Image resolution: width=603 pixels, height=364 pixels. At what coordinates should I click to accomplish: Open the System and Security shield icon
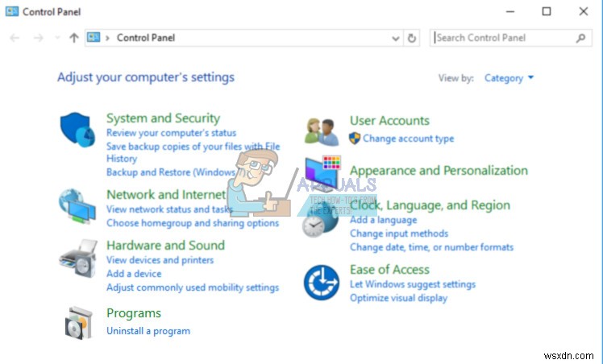click(78, 129)
